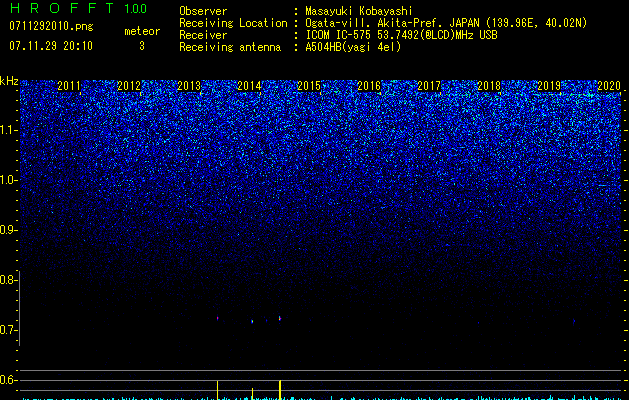
Task: Click the Ogata-vill. Akita-Pref. JAPAN location text
Action: 446,23
